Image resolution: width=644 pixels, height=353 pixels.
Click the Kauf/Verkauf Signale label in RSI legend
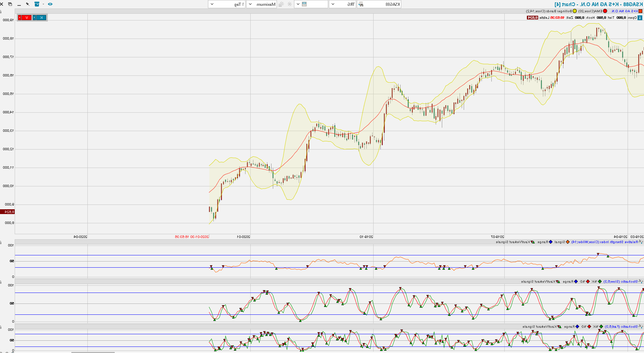(x=513, y=242)
